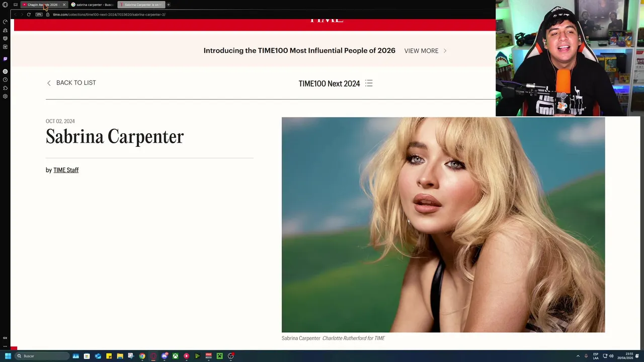Open GX Mods in the sidebar
The width and height of the screenshot is (644, 362).
point(5,38)
